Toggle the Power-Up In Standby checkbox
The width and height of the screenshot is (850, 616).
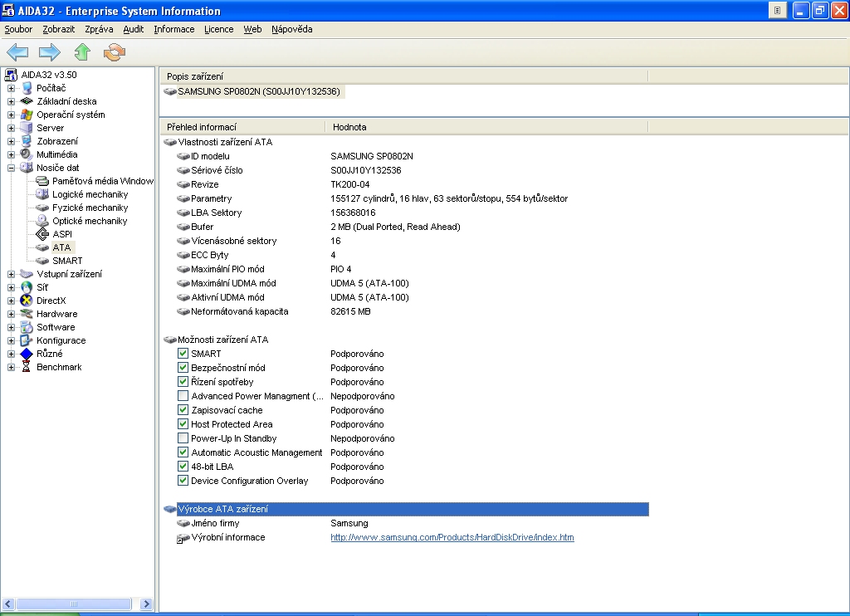tap(183, 438)
